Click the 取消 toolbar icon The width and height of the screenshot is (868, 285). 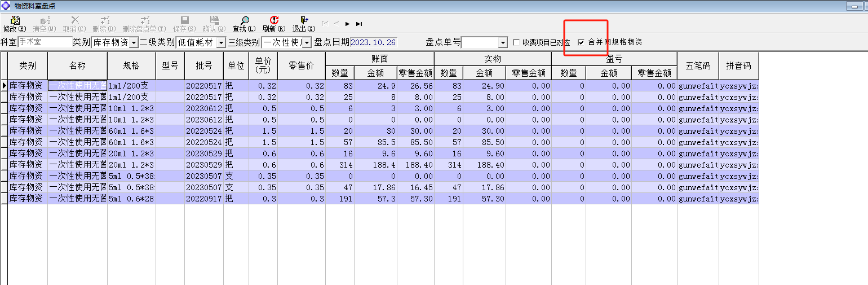74,20
